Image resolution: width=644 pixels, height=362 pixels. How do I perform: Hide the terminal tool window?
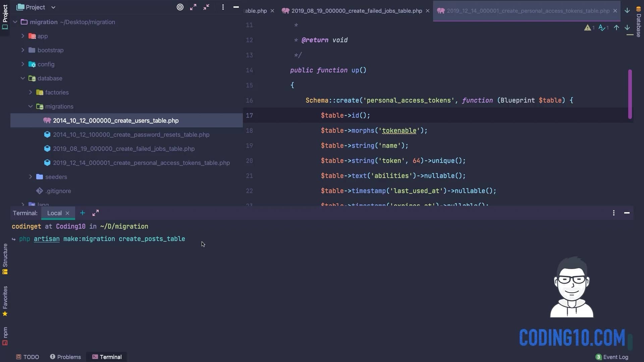coord(627,213)
